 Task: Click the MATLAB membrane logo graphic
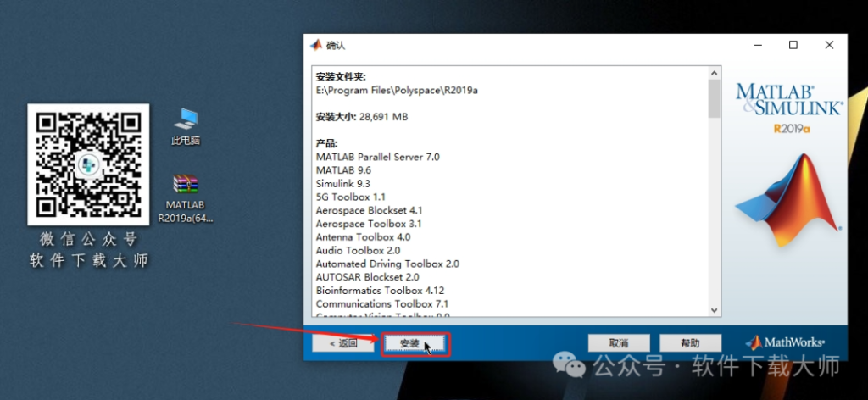click(x=789, y=200)
